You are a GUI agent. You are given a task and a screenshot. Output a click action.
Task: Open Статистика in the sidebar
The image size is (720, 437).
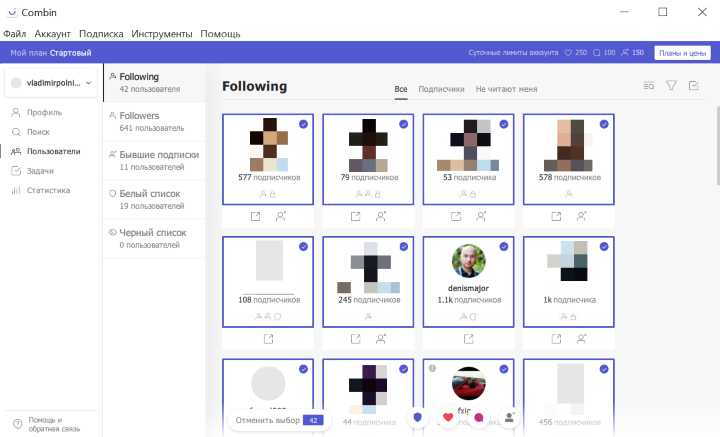click(48, 190)
